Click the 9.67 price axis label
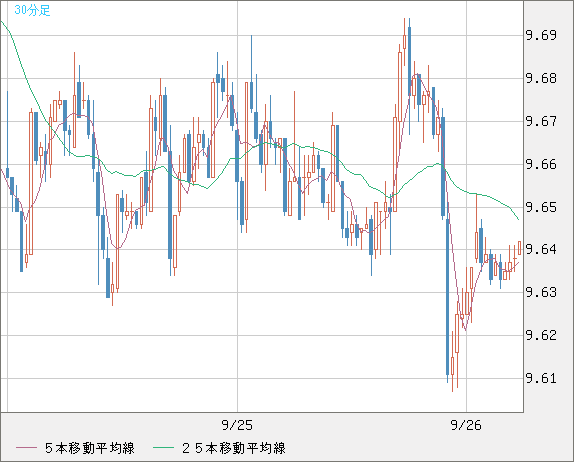Screen dimensions: 574x462 [x=541, y=121]
